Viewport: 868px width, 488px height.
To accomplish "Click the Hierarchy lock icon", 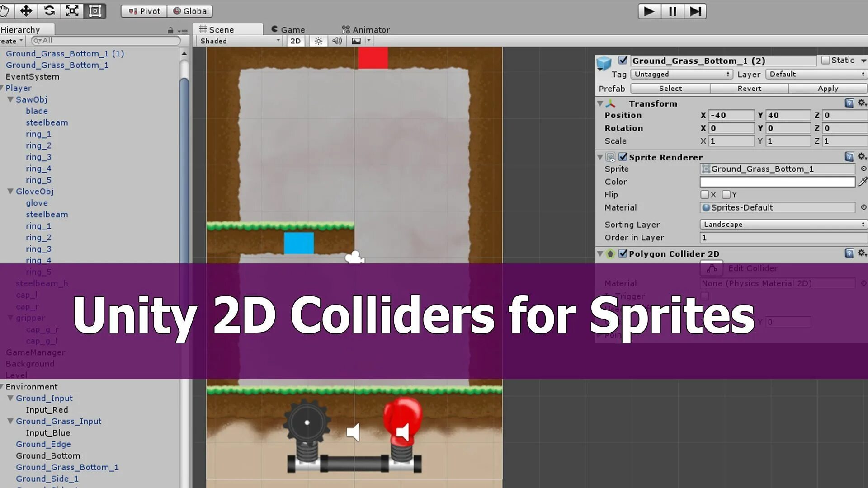I will coord(170,30).
